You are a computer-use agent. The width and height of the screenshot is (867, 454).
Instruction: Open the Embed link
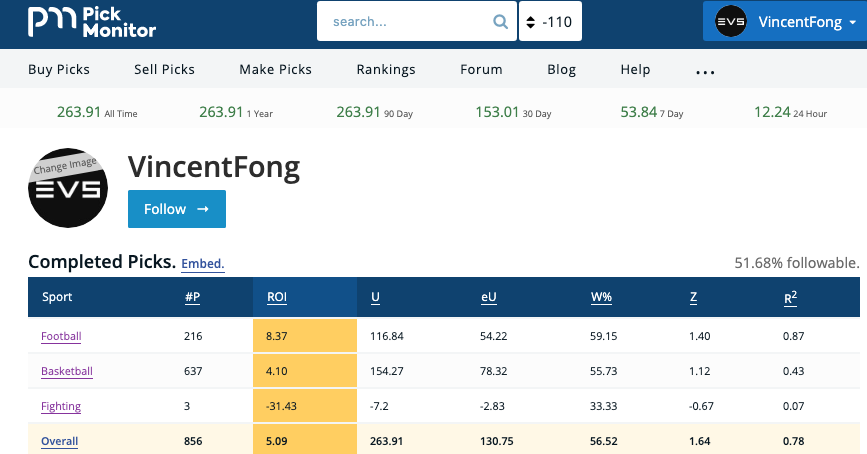(202, 264)
